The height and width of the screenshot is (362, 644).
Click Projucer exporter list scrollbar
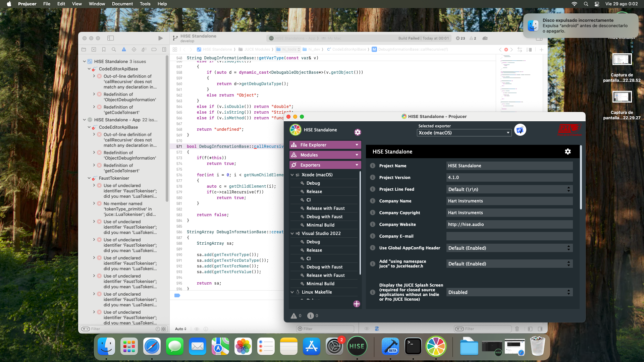click(x=360, y=223)
